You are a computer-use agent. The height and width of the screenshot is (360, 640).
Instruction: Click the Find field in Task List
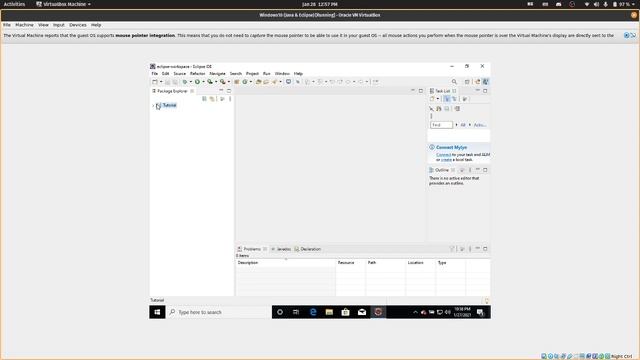pyautogui.click(x=441, y=125)
